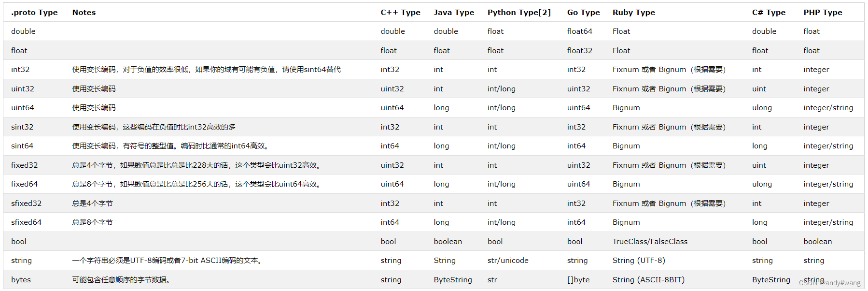Select the "sint32" row label

[22, 127]
